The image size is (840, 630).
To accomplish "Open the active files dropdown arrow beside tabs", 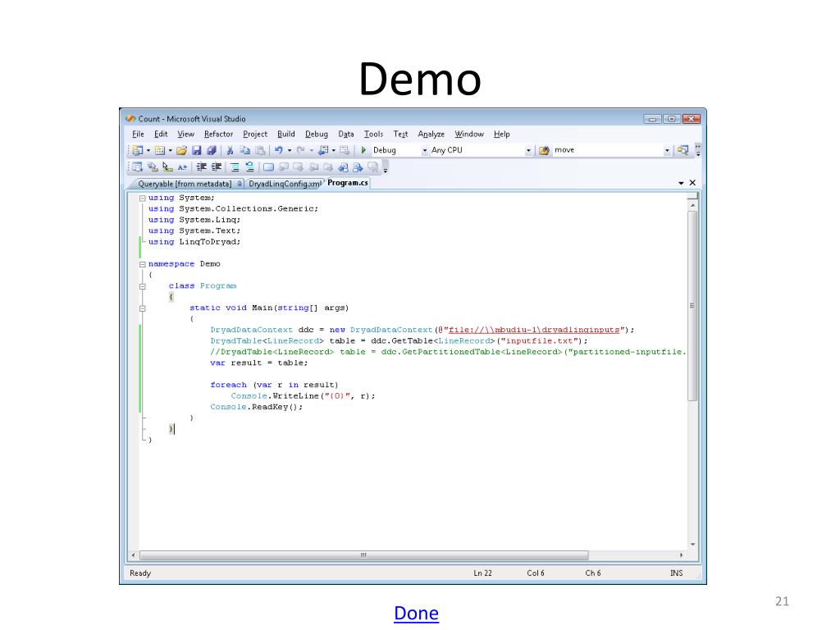I will point(681,183).
